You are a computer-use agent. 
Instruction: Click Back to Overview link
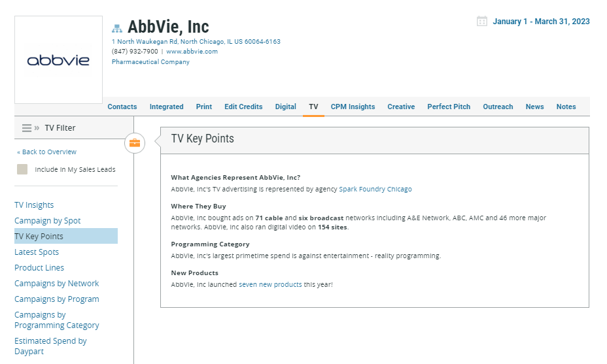46,152
